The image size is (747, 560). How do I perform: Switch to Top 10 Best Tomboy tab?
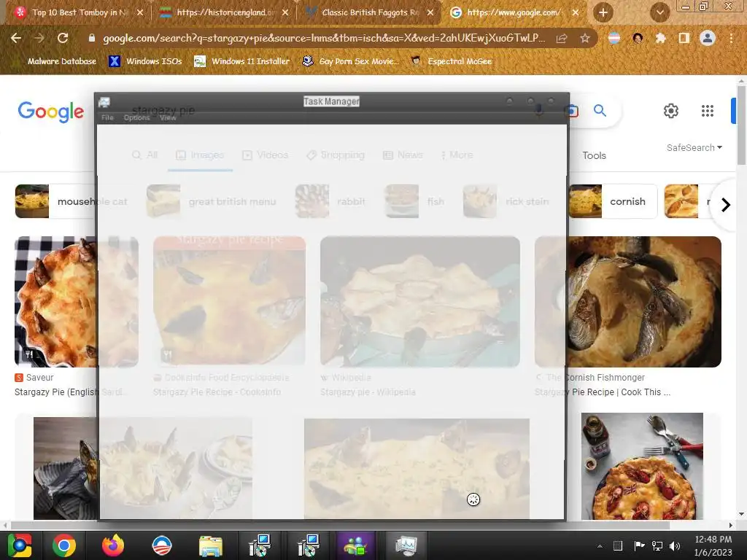pos(80,12)
